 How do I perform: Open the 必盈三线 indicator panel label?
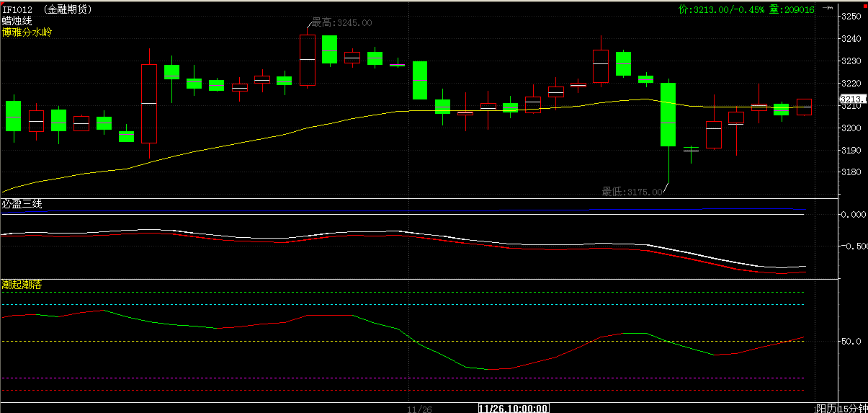tap(22, 204)
